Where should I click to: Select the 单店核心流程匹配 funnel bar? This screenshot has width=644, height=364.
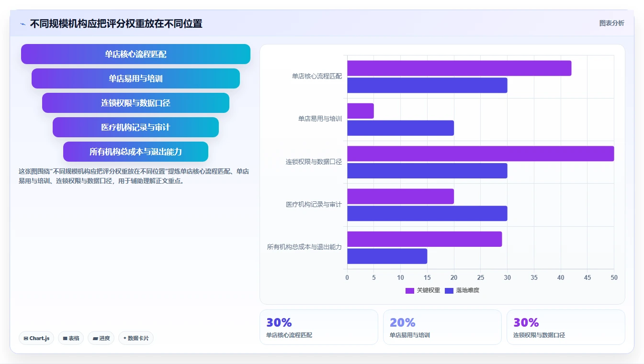click(x=136, y=54)
